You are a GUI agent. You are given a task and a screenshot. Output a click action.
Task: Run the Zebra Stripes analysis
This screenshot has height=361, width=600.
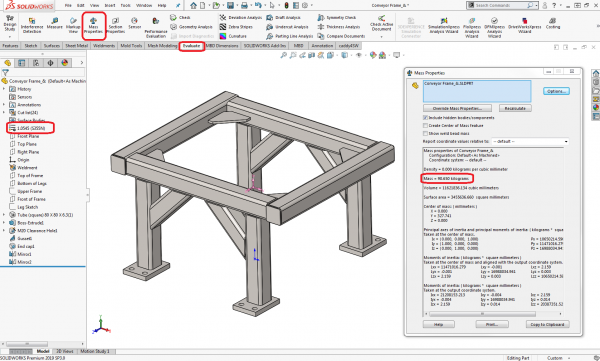(x=236, y=27)
